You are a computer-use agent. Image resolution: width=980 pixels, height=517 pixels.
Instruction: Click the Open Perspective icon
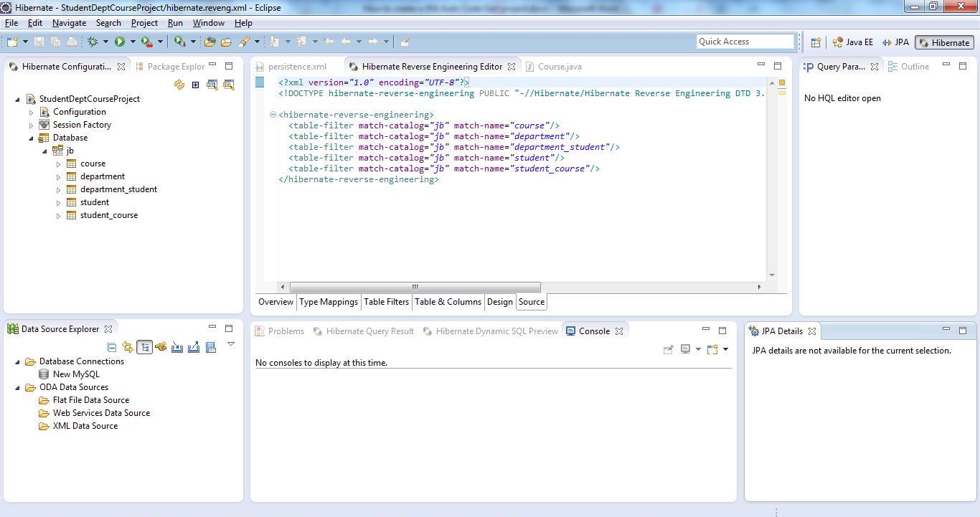[816, 42]
